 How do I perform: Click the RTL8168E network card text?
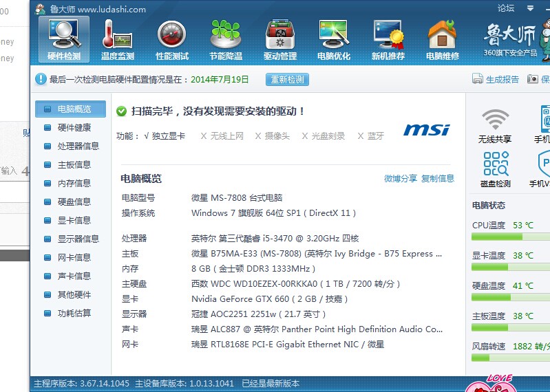(x=288, y=345)
